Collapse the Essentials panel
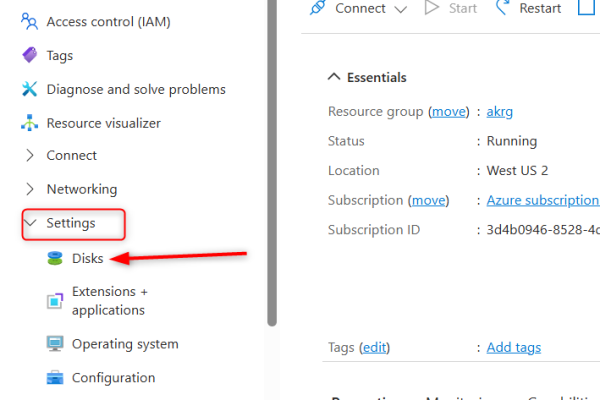600x400 pixels. coord(333,77)
